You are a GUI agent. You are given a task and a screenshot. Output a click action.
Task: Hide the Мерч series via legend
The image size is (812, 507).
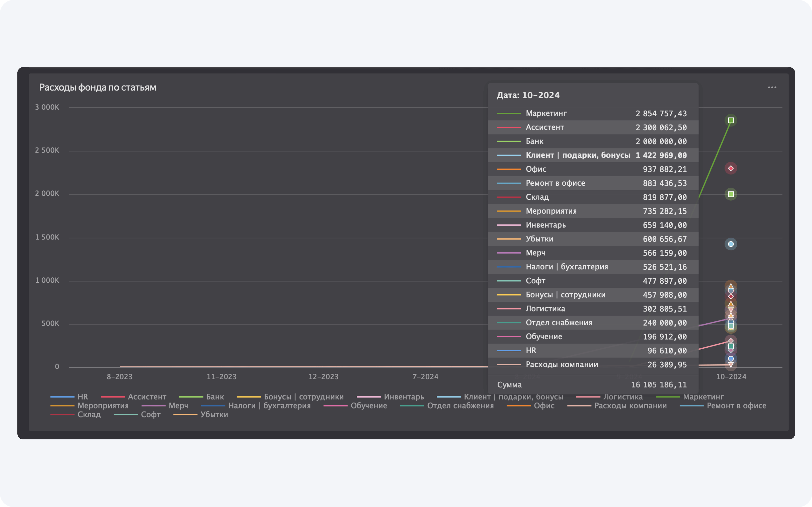(178, 406)
